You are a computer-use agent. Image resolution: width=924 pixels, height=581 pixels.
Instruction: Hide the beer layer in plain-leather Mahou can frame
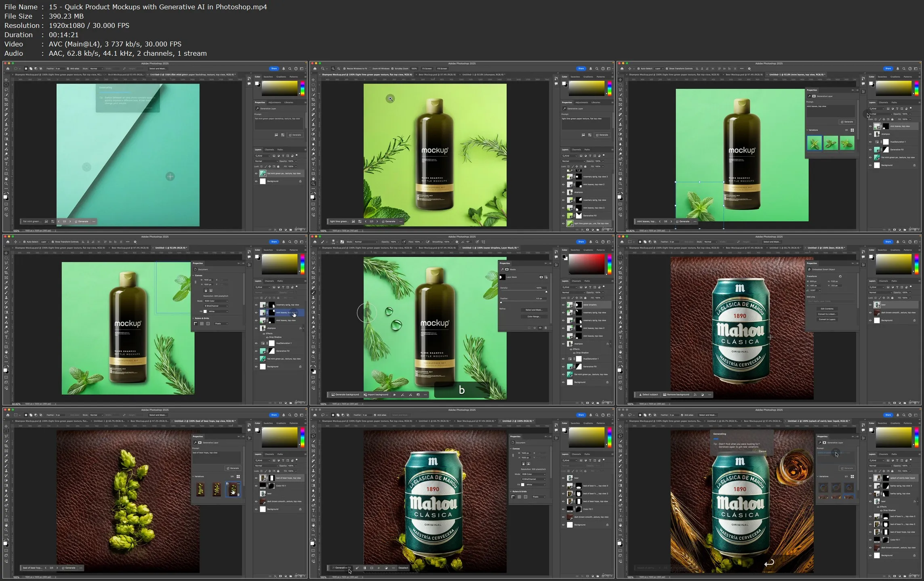(x=870, y=305)
